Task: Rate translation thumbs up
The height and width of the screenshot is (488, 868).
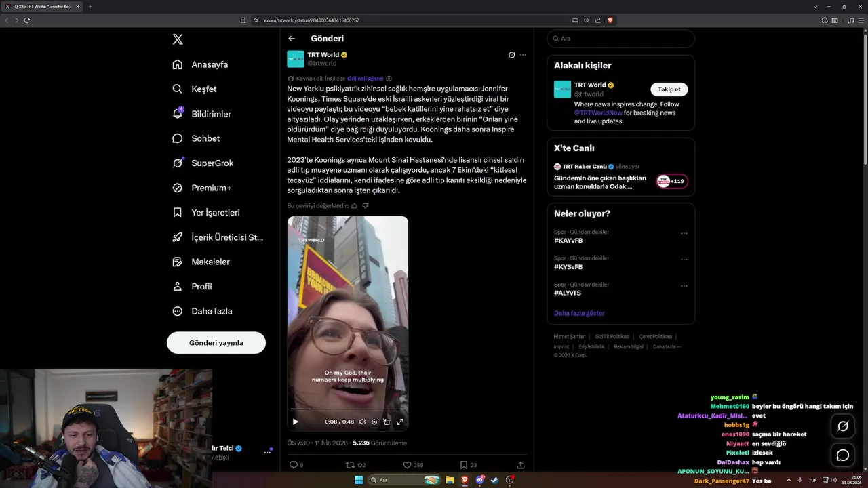Action: click(355, 205)
